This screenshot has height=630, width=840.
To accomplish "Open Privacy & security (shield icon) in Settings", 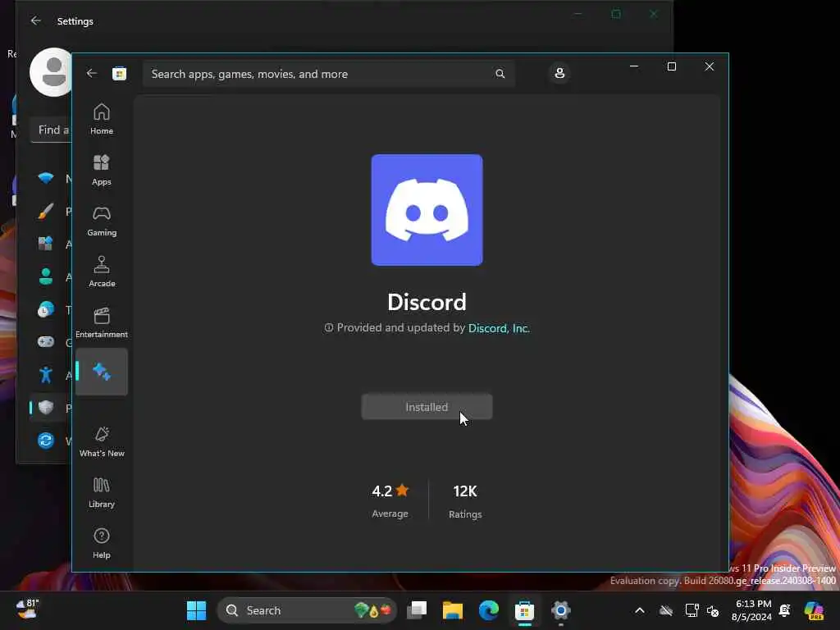I will (46, 408).
